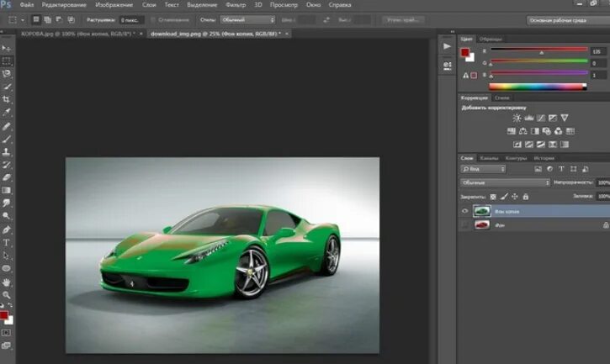Switch to the Каналы tab
Screen dimensions: 610x364
[489, 158]
